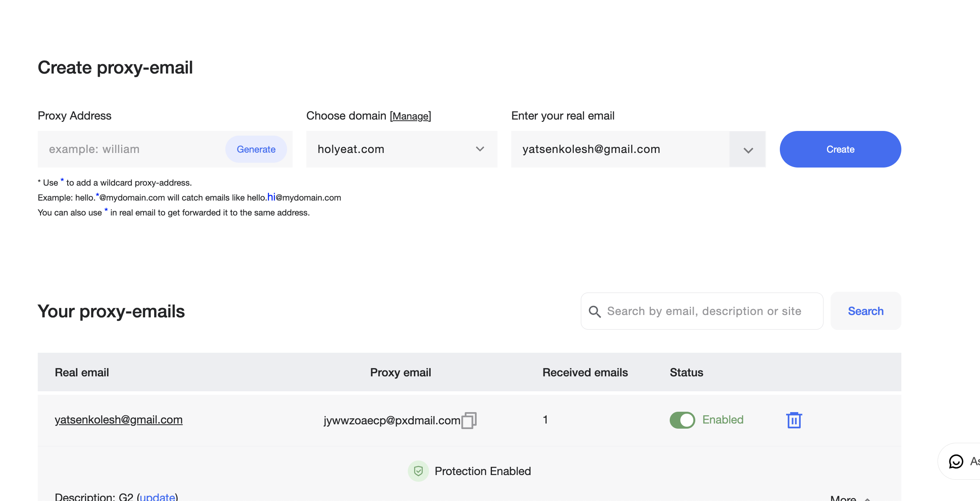Click the Protection Enabled shield icon

[x=418, y=471]
